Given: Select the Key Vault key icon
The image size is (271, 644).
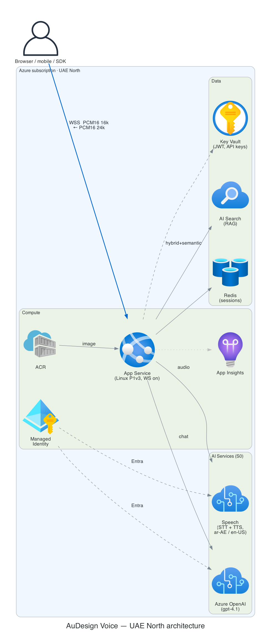Looking at the screenshot, I should [230, 118].
